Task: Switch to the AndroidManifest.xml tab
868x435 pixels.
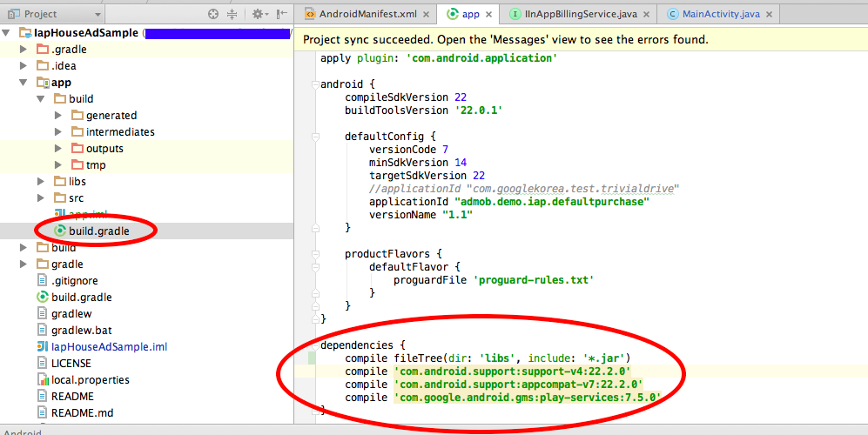Action: pyautogui.click(x=367, y=15)
